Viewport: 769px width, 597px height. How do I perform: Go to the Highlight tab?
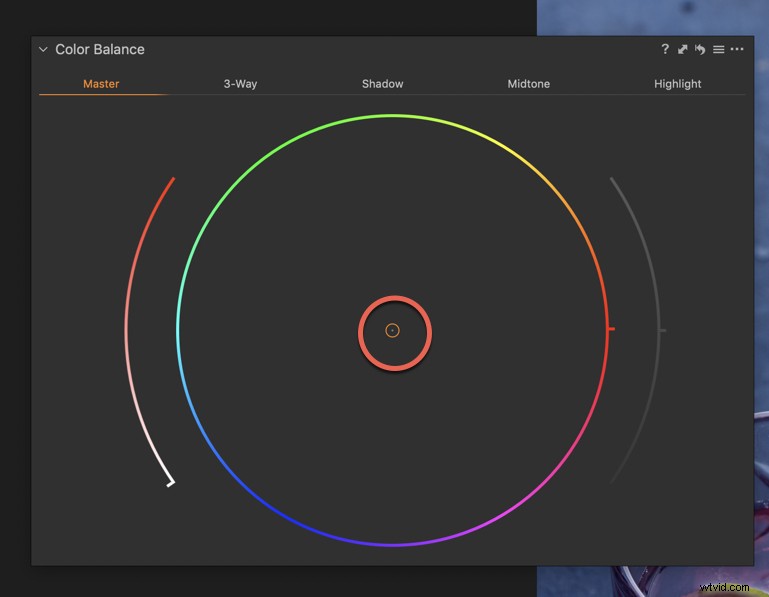point(677,84)
